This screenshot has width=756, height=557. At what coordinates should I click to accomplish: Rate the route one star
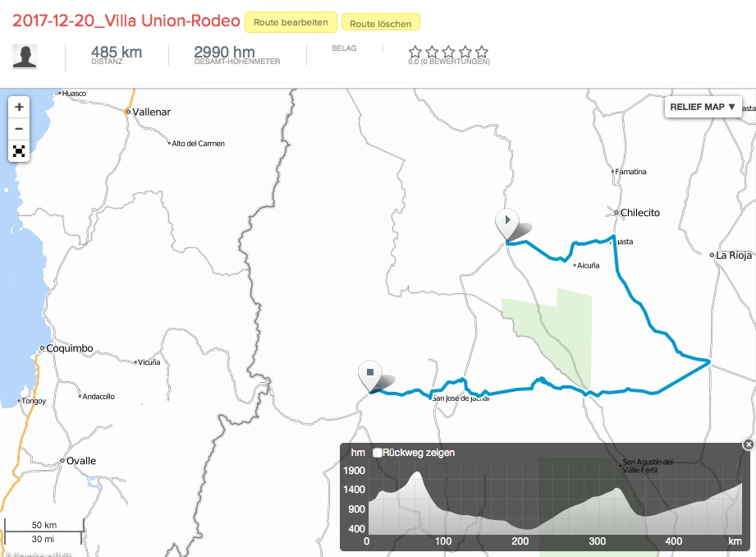point(415,52)
